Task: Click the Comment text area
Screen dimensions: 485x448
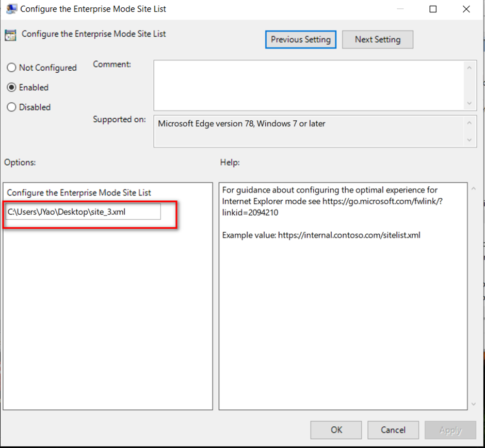Action: click(310, 85)
